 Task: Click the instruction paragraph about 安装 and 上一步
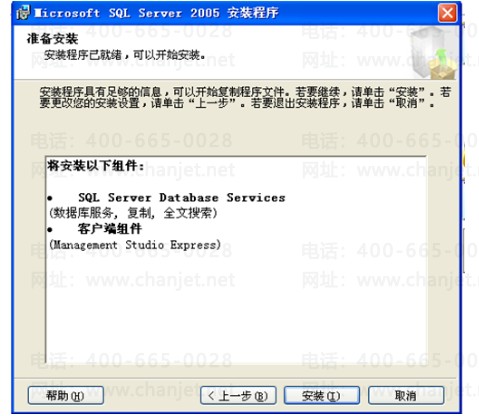pyautogui.click(x=245, y=97)
